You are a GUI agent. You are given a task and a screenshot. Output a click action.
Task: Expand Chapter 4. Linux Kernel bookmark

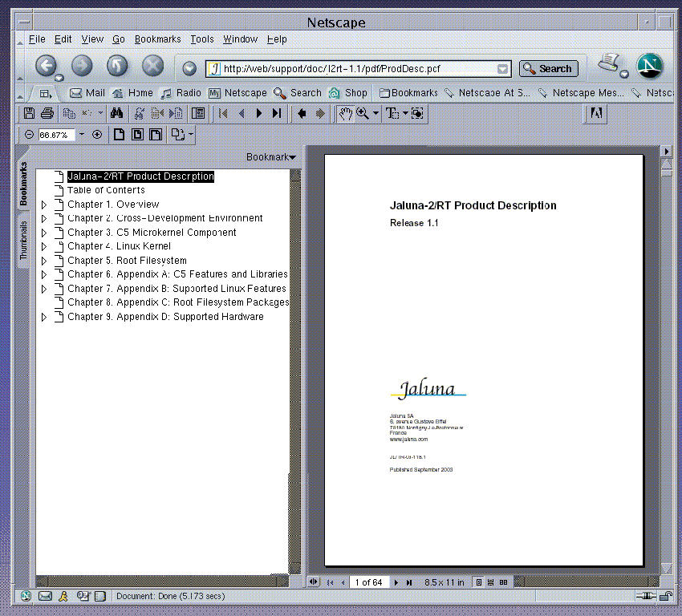point(43,246)
